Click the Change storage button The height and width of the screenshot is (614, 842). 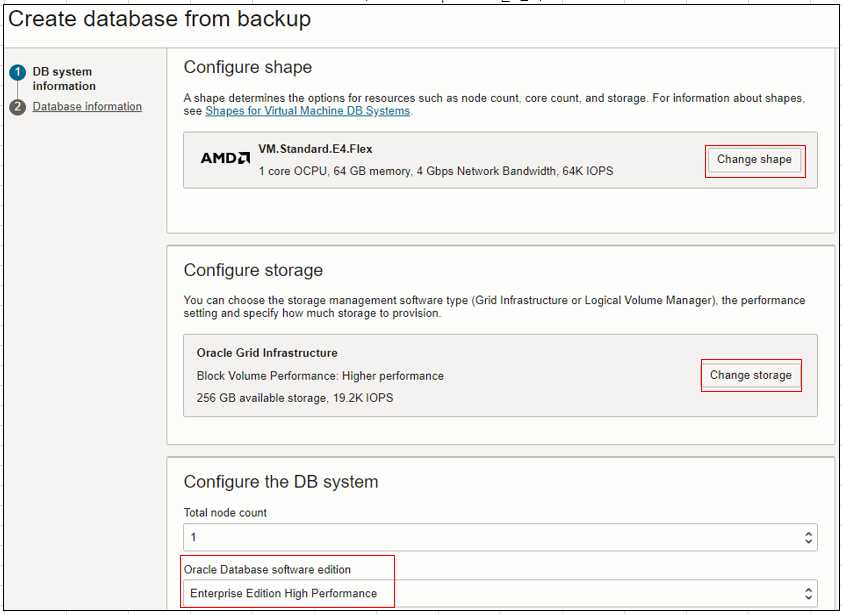(751, 375)
